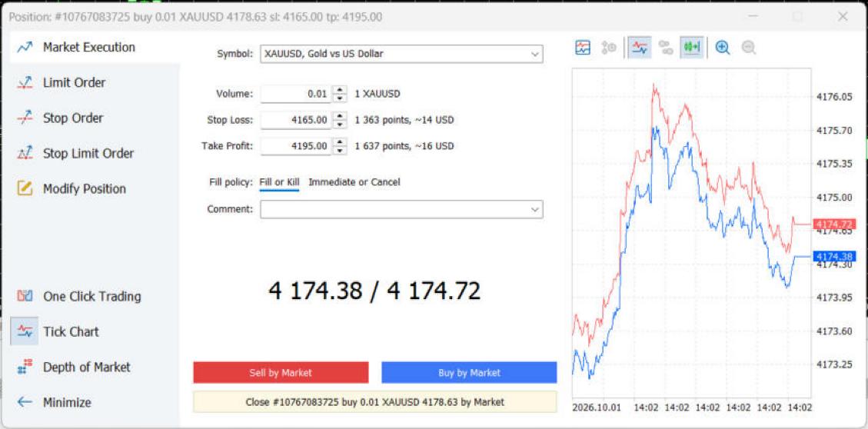Click the One Click Trading icon
This screenshot has width=868, height=429.
click(x=25, y=296)
